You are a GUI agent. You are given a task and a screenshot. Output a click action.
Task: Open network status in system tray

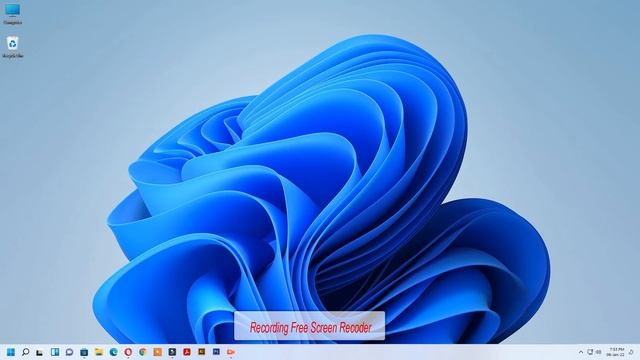point(590,352)
